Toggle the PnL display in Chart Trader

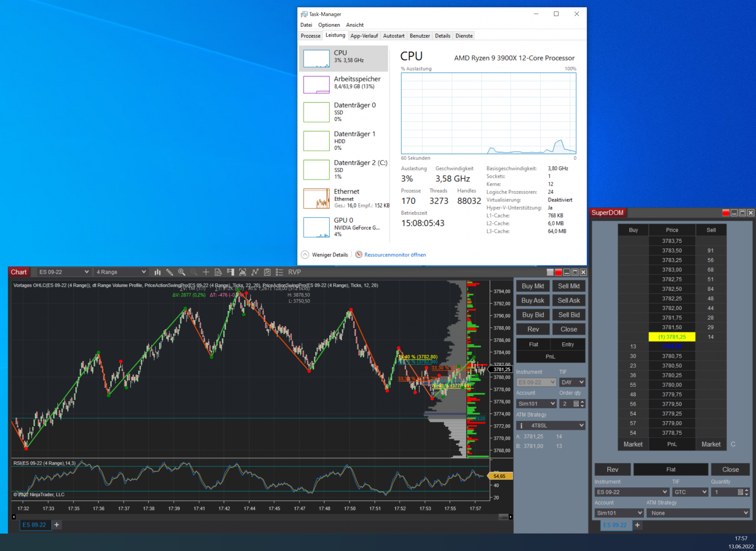551,357
